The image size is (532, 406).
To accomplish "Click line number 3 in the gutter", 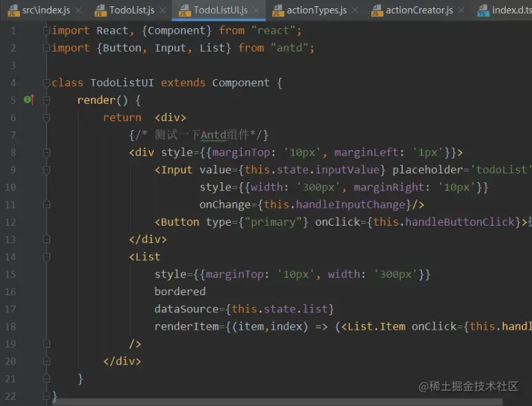I will tap(13, 65).
